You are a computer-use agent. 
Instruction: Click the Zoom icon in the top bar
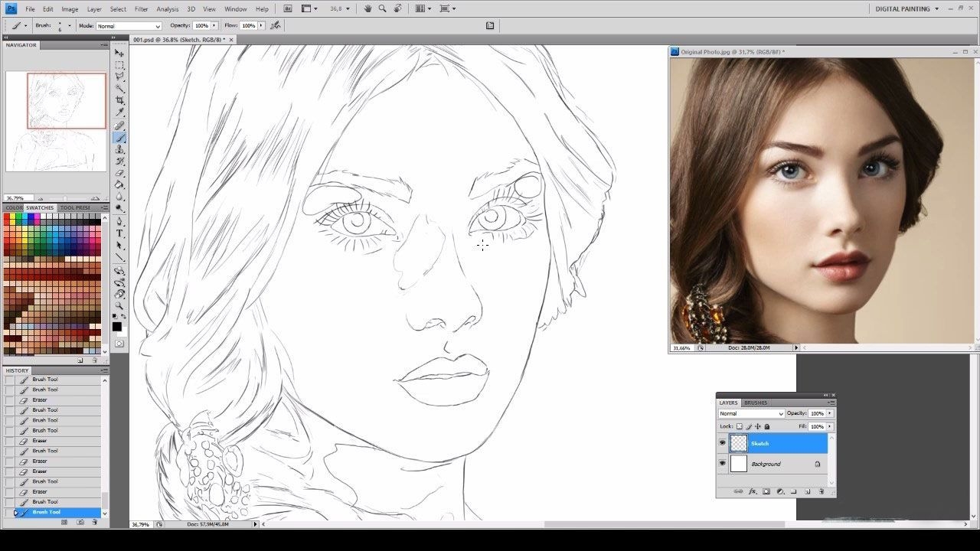[x=382, y=8]
